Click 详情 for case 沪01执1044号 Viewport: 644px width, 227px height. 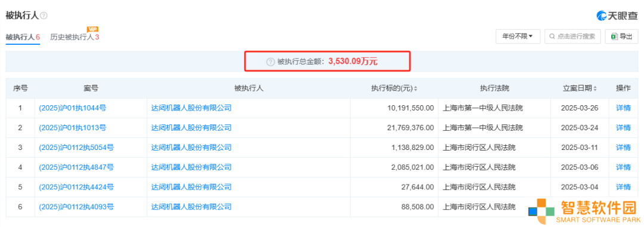pyautogui.click(x=623, y=108)
